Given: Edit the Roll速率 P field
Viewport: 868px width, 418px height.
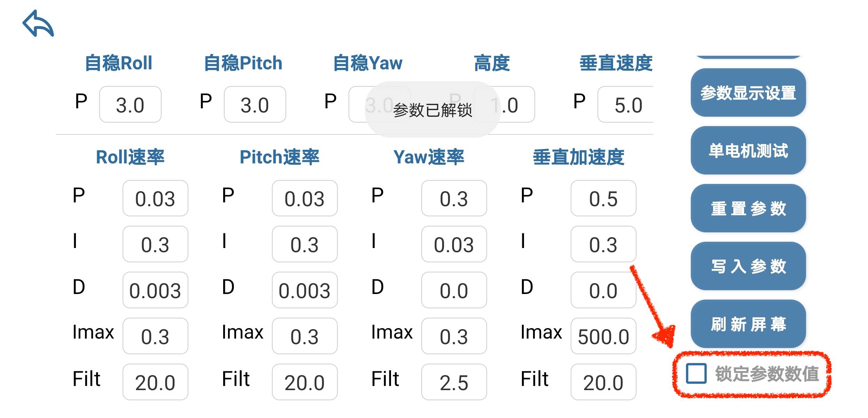Looking at the screenshot, I should point(155,199).
